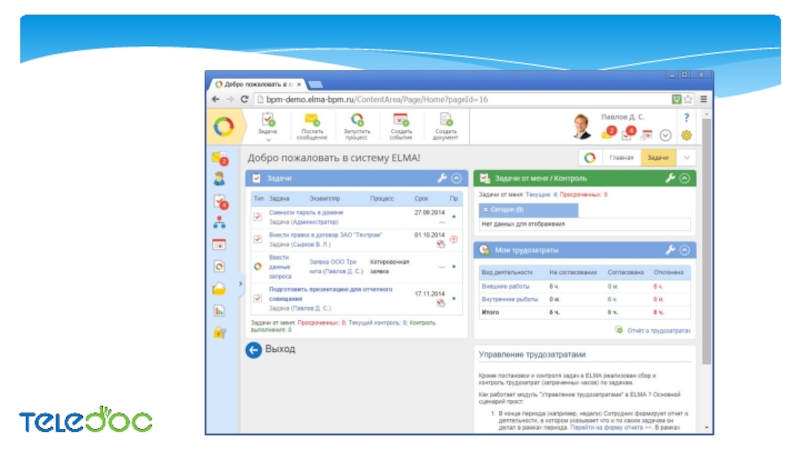This screenshot has width=800, height=450.
Task: Open the messages section in the left sidebar
Action: tap(219, 158)
